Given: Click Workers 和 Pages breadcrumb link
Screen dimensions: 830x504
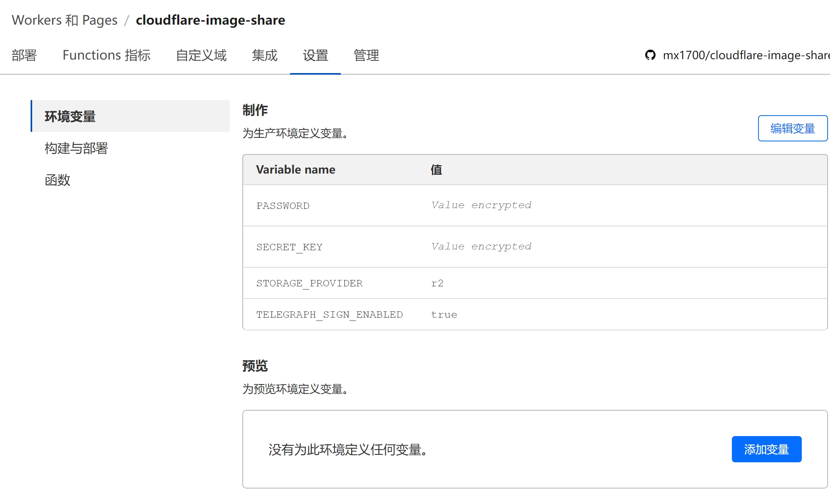Looking at the screenshot, I should [65, 20].
